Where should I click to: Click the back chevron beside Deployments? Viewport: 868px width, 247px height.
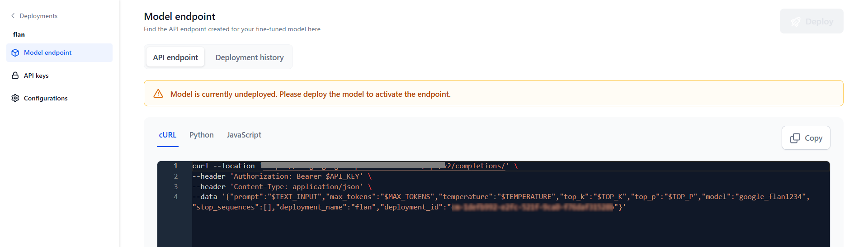13,16
